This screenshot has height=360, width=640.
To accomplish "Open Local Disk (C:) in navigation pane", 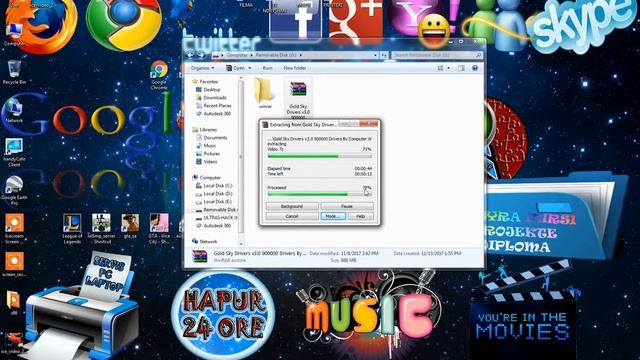I will (218, 186).
